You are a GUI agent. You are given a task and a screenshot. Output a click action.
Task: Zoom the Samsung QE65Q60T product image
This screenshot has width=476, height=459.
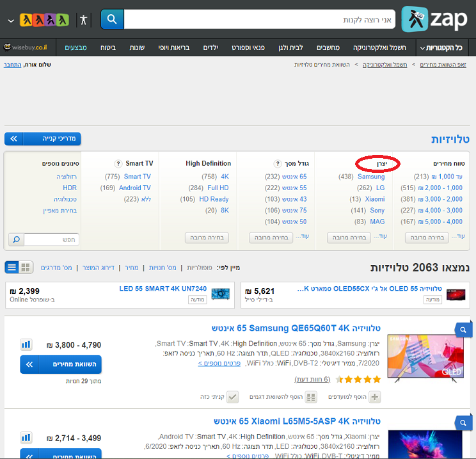tap(463, 330)
